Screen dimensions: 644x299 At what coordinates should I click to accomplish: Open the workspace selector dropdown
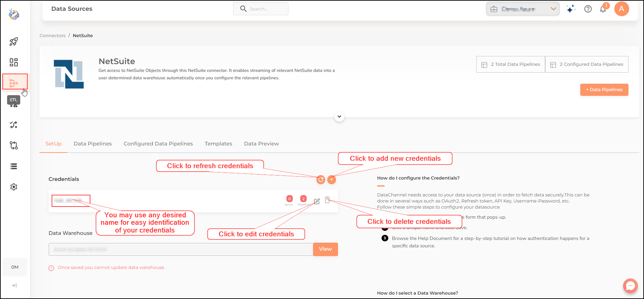point(523,9)
